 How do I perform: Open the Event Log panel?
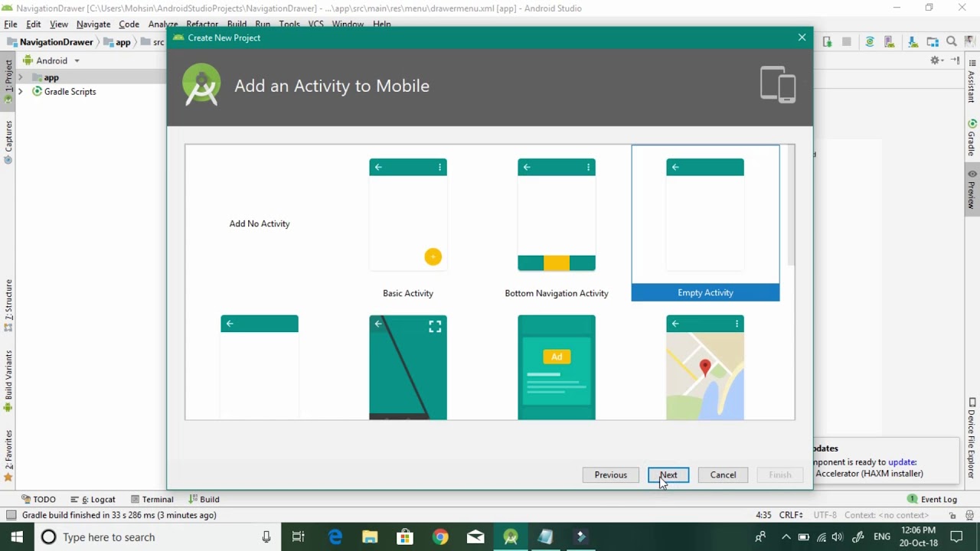[932, 499]
